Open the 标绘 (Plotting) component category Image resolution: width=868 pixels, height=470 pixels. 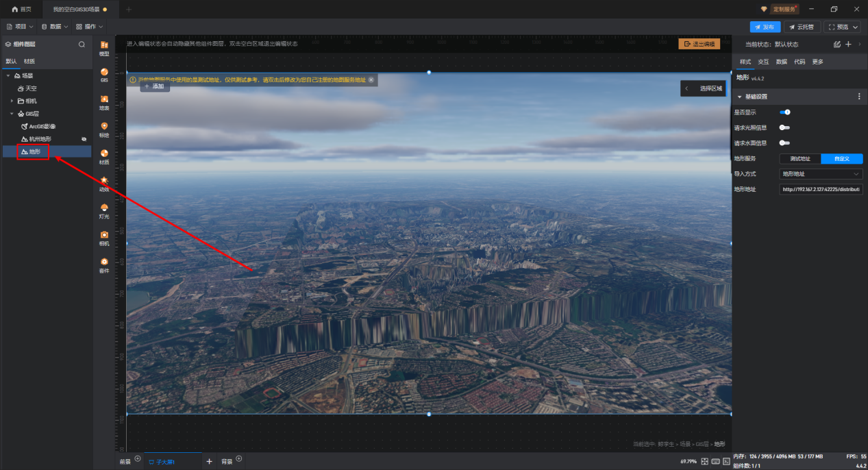click(x=104, y=129)
